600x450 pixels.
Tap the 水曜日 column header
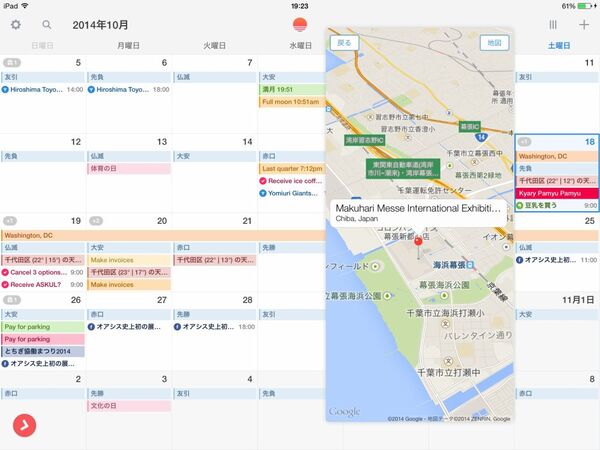300,46
